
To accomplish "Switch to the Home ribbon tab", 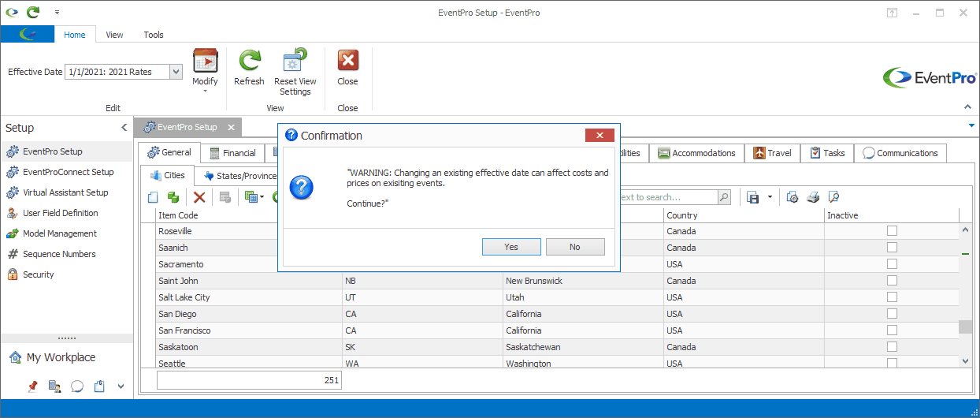I will [x=75, y=35].
